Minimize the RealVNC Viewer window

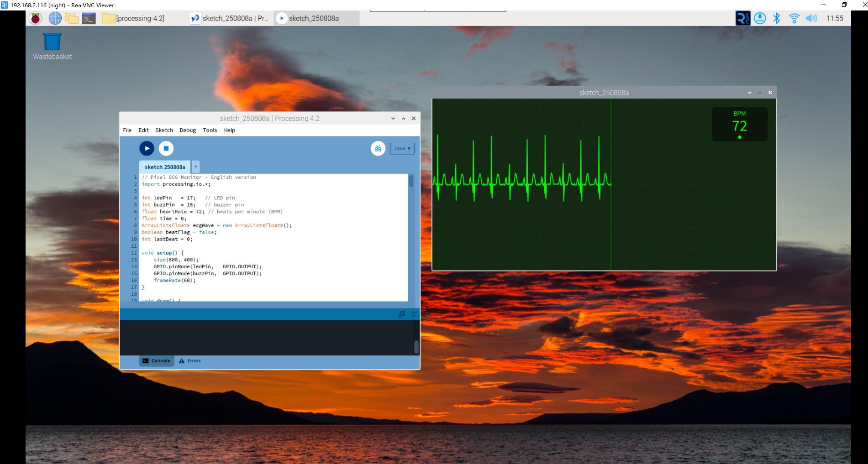(x=824, y=5)
